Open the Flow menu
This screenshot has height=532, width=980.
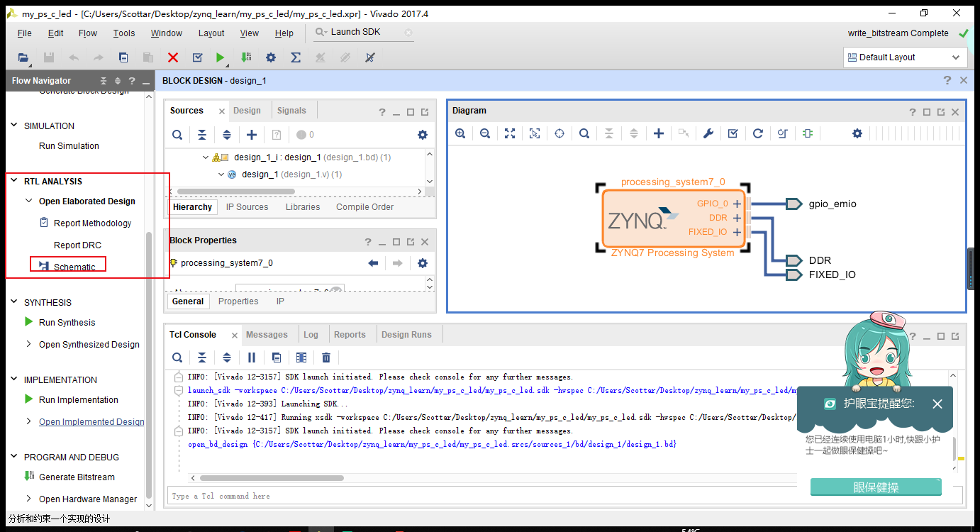tap(88, 33)
